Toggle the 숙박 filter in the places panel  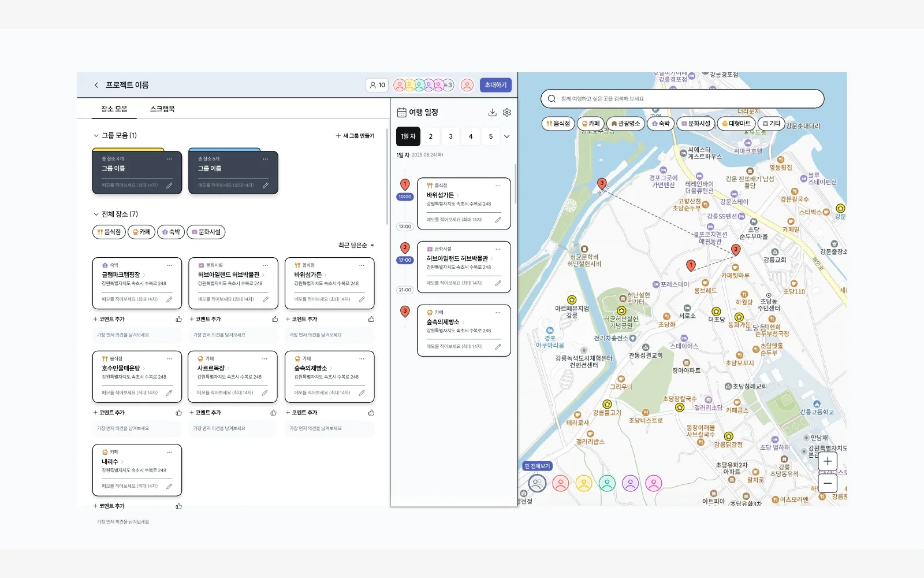point(171,232)
